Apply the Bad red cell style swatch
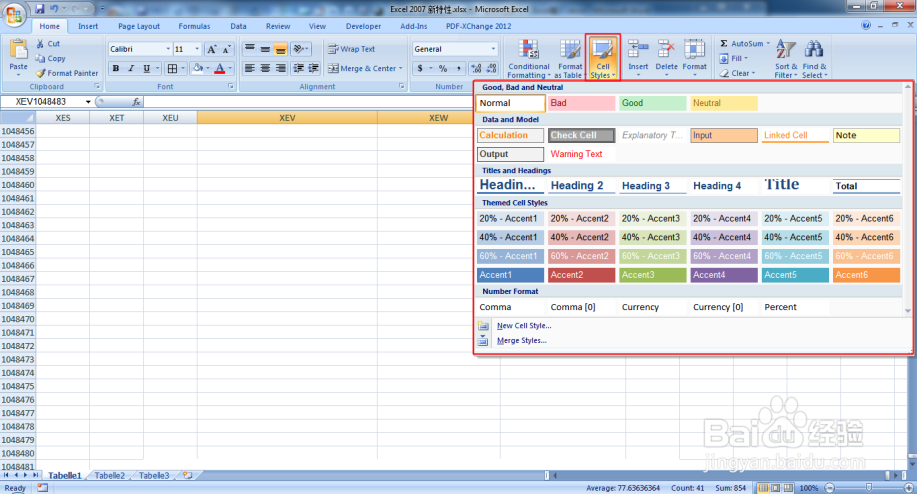This screenshot has width=917, height=494. tap(581, 103)
